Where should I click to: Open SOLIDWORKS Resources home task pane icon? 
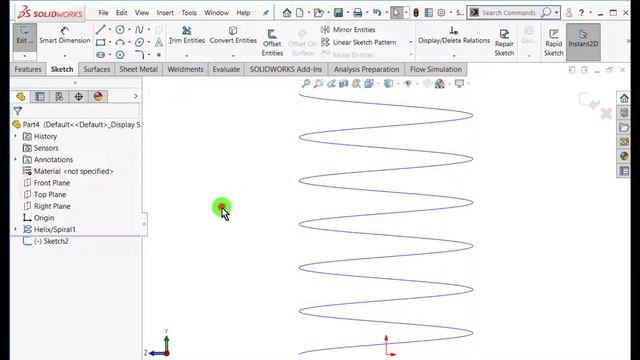[x=624, y=98]
